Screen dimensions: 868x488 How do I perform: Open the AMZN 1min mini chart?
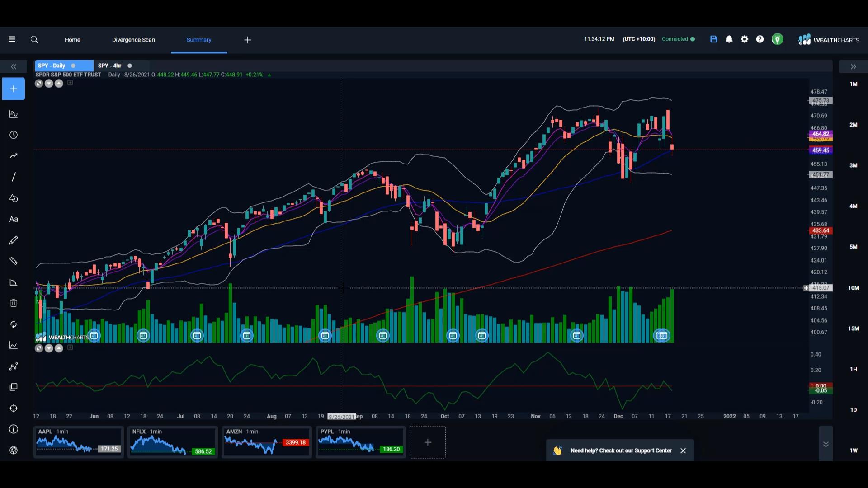(267, 442)
